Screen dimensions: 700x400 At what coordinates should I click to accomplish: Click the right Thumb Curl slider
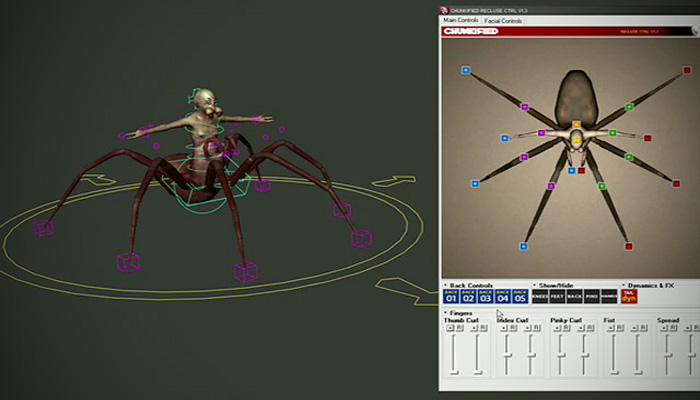[x=477, y=354]
